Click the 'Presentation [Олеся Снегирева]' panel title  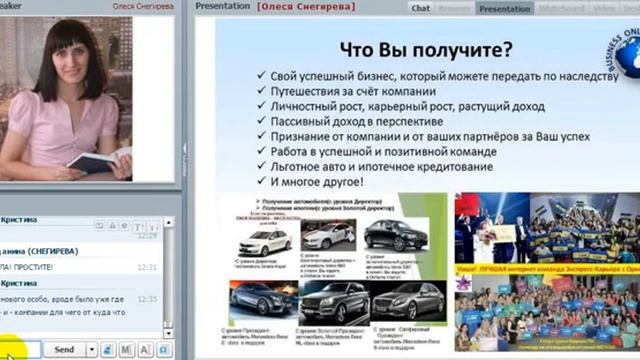[276, 7]
